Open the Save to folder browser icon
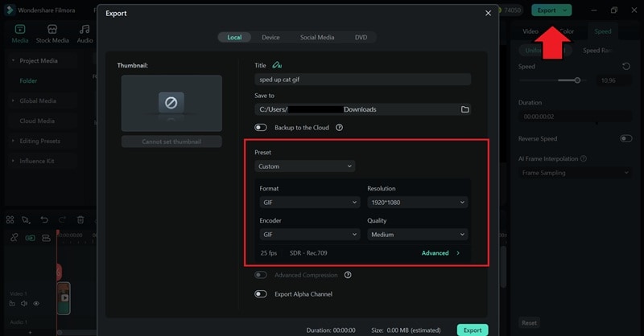The height and width of the screenshot is (336, 644). tap(464, 109)
